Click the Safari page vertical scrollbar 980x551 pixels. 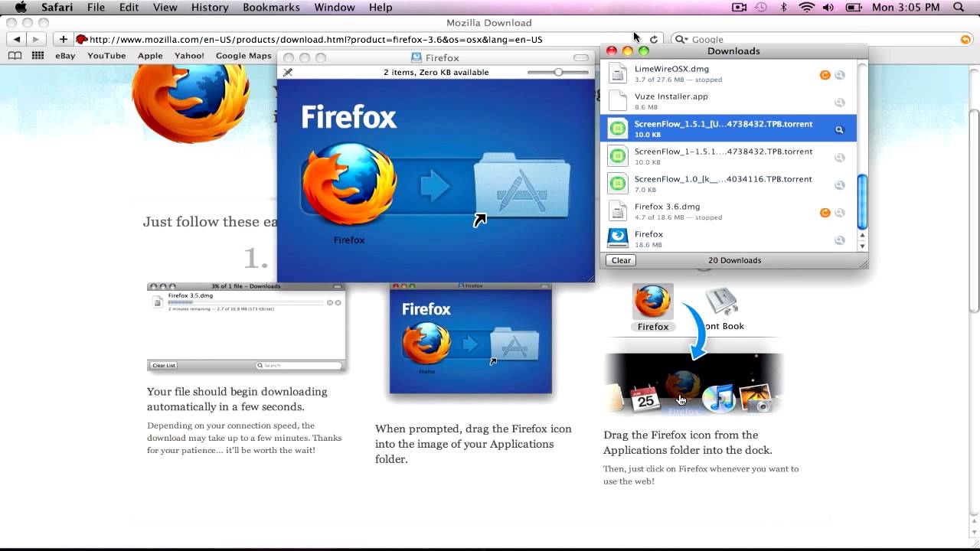click(x=974, y=210)
